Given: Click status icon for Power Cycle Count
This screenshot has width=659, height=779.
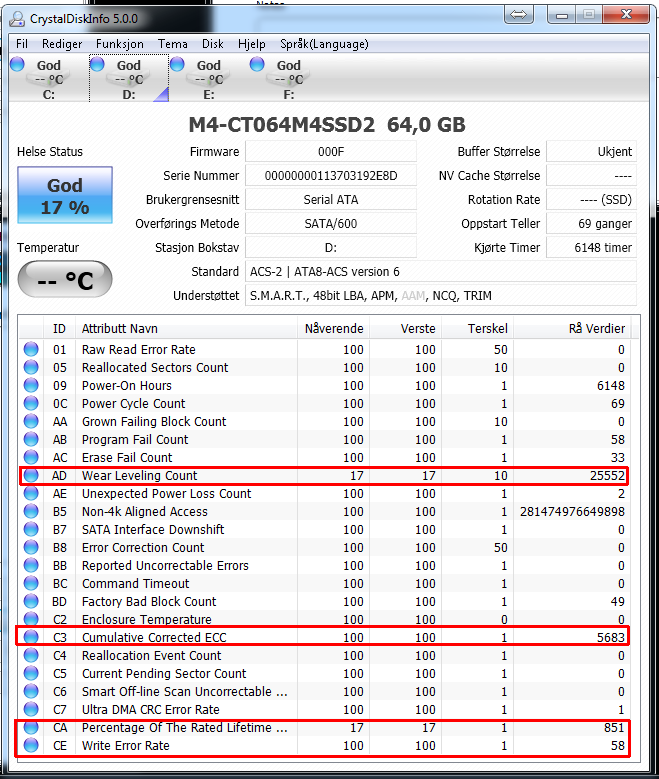Looking at the screenshot, I should tap(31, 403).
